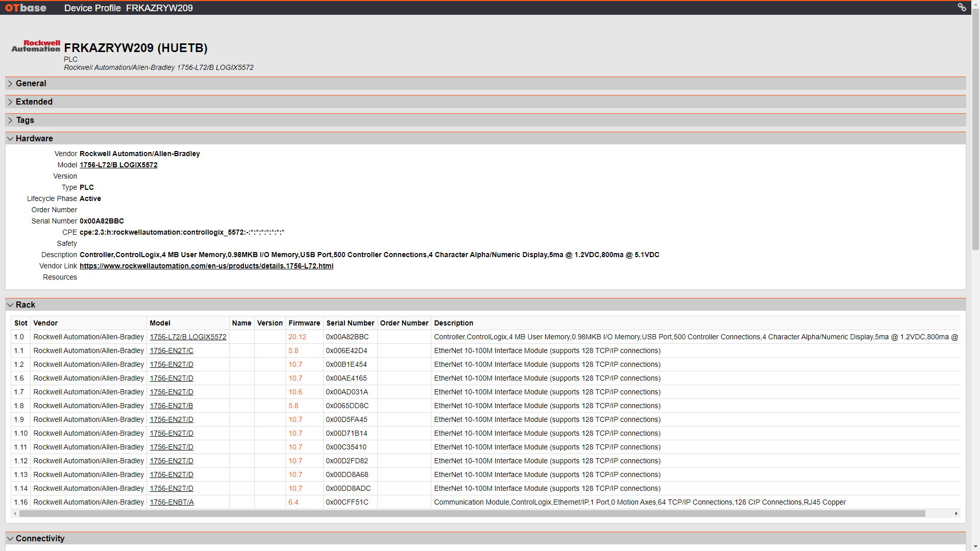Open 1756-ENBT/A model link in slot 1.16
Viewport: 980px width, 551px height.
click(171, 502)
